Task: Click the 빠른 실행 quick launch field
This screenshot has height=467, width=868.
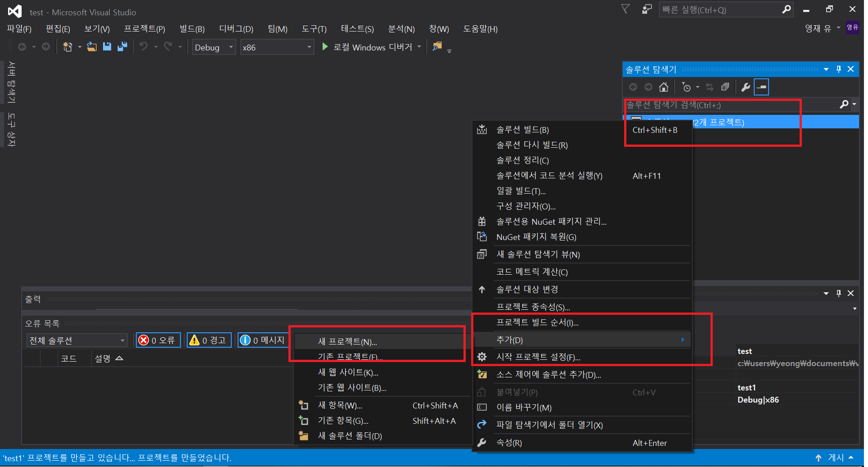Action: (x=721, y=10)
